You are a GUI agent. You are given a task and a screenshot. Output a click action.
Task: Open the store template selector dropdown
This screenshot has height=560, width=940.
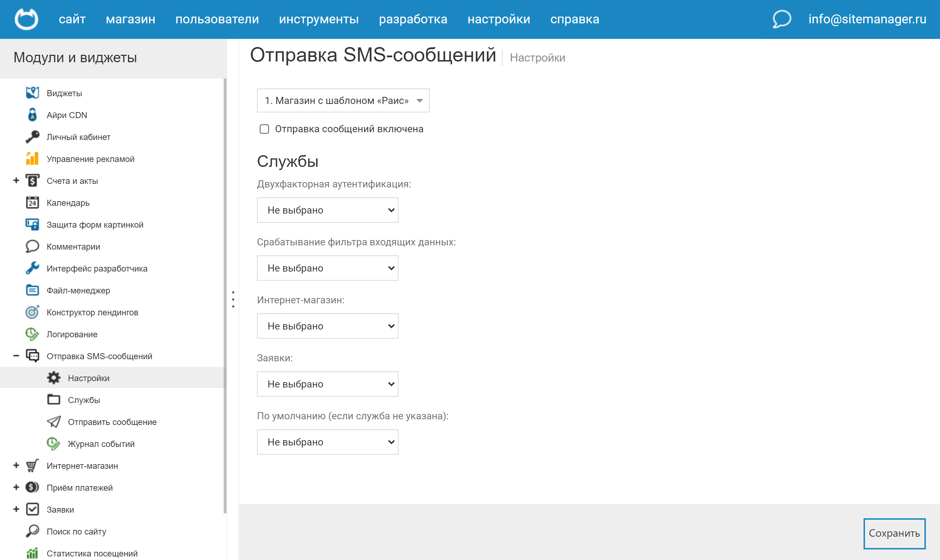pos(343,100)
